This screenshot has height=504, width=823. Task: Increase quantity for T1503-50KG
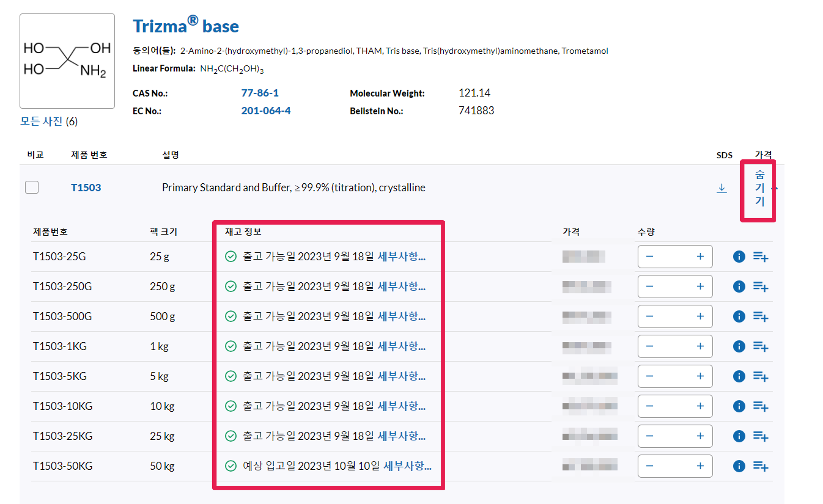700,466
